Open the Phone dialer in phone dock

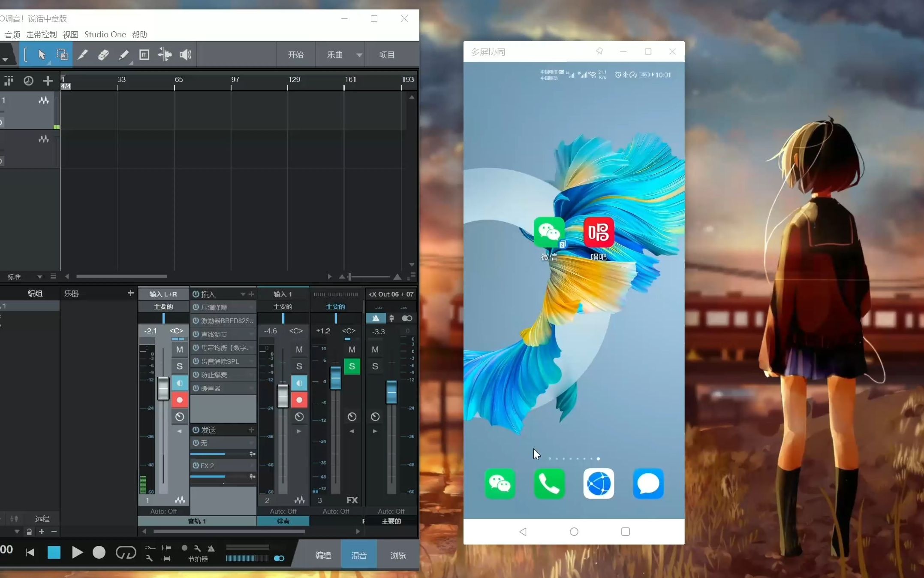pos(549,484)
